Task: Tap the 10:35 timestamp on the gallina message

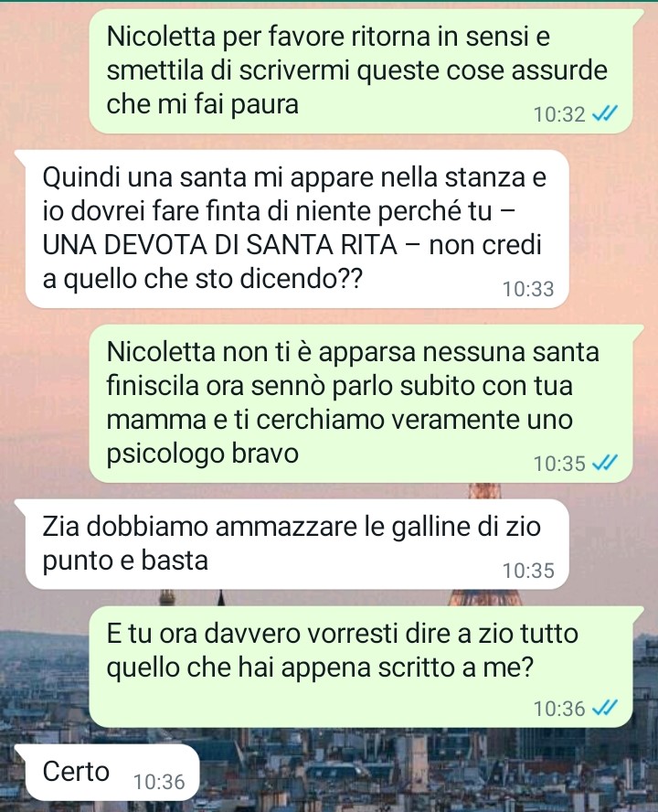Action: pyautogui.click(x=528, y=571)
